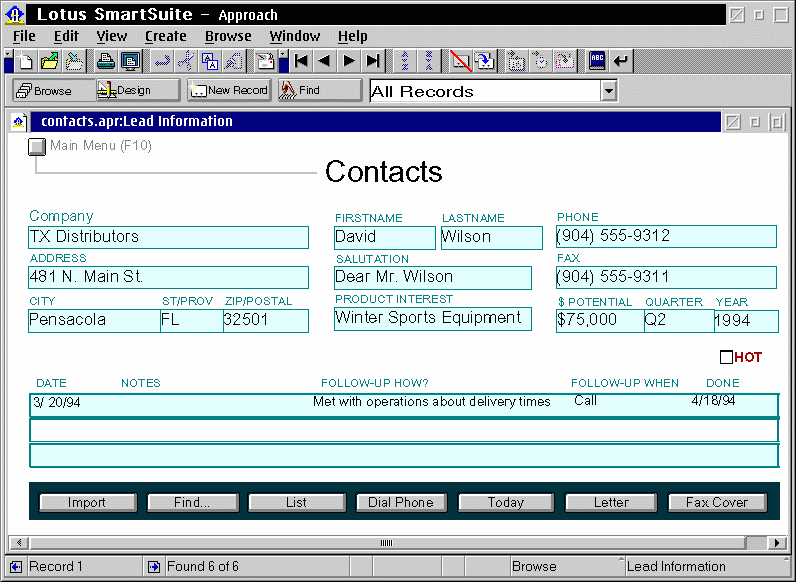796x582 pixels.
Task: Expand the All Records dropdown
Action: point(608,91)
